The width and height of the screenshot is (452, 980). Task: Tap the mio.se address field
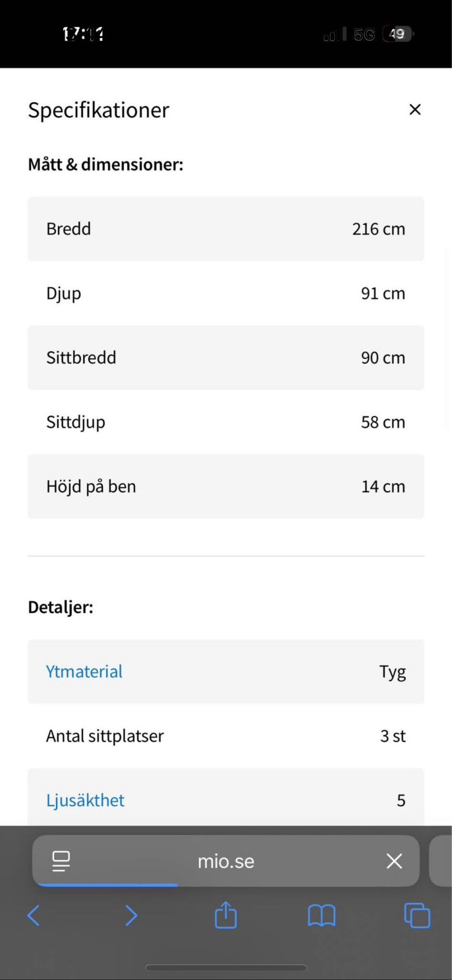click(226, 861)
